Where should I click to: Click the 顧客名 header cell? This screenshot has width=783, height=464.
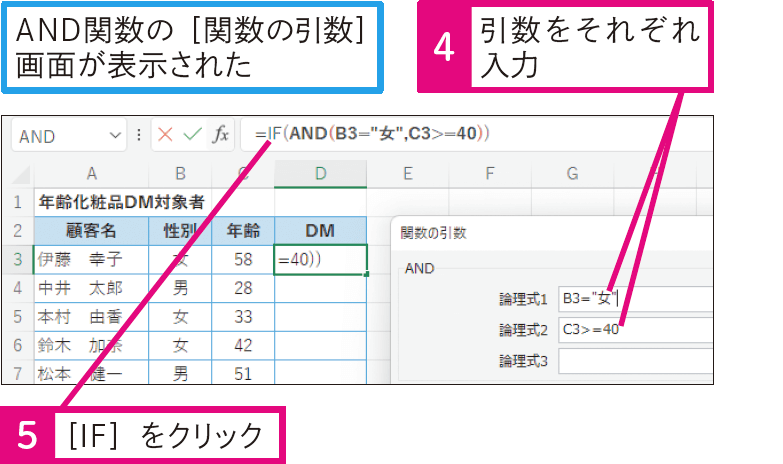point(91,231)
